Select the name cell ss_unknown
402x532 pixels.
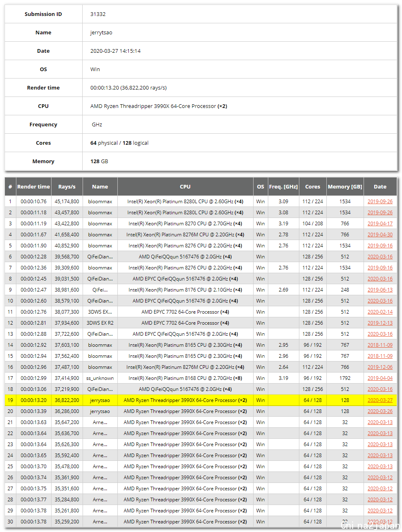(x=100, y=378)
